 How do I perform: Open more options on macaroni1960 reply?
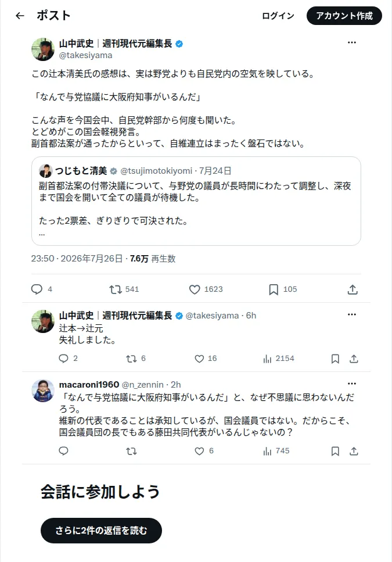(351, 384)
